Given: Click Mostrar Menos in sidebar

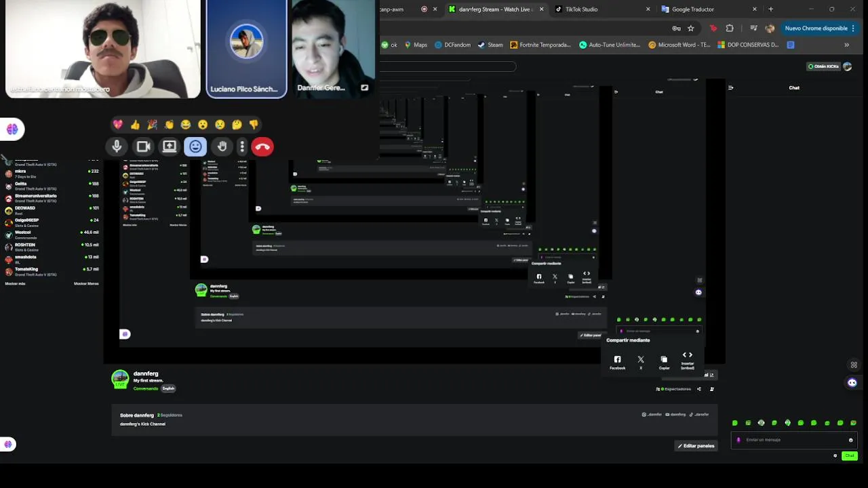Looking at the screenshot, I should click(x=86, y=284).
